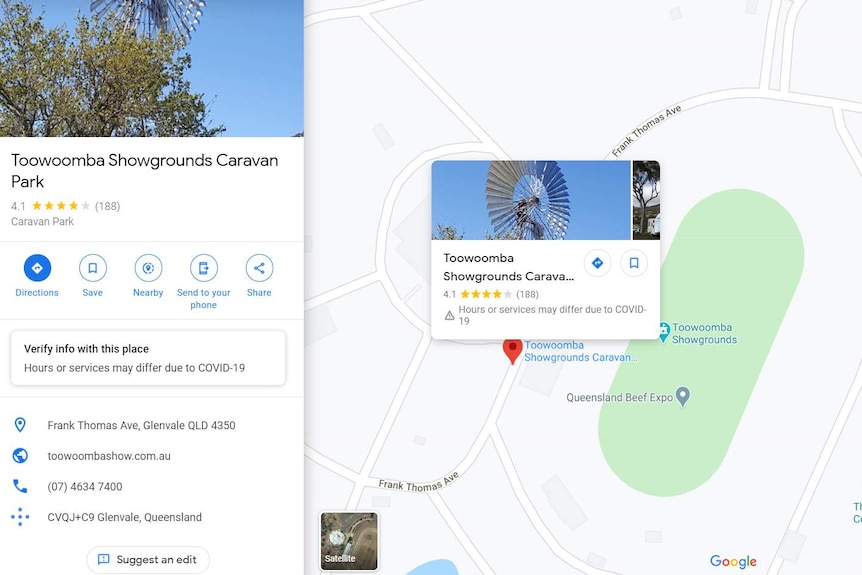
Task: Click the plus code CVQJ+C9 Glenvale, Queensland
Action: tap(124, 517)
